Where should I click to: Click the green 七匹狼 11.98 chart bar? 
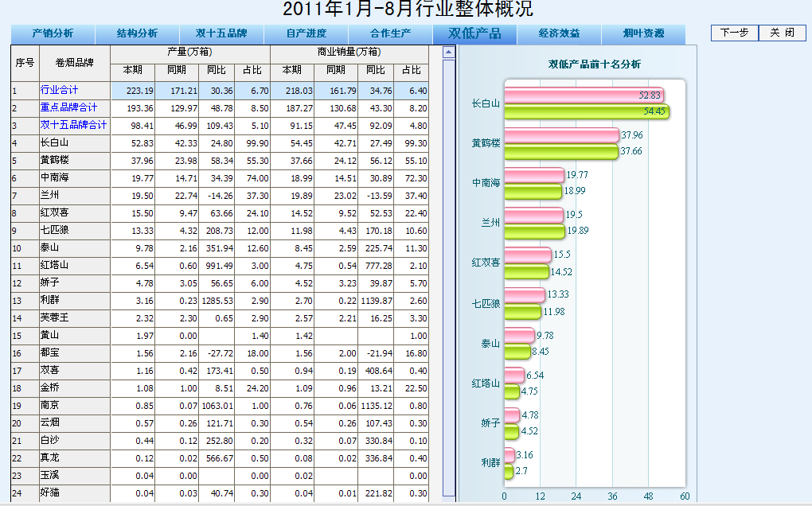(522, 312)
